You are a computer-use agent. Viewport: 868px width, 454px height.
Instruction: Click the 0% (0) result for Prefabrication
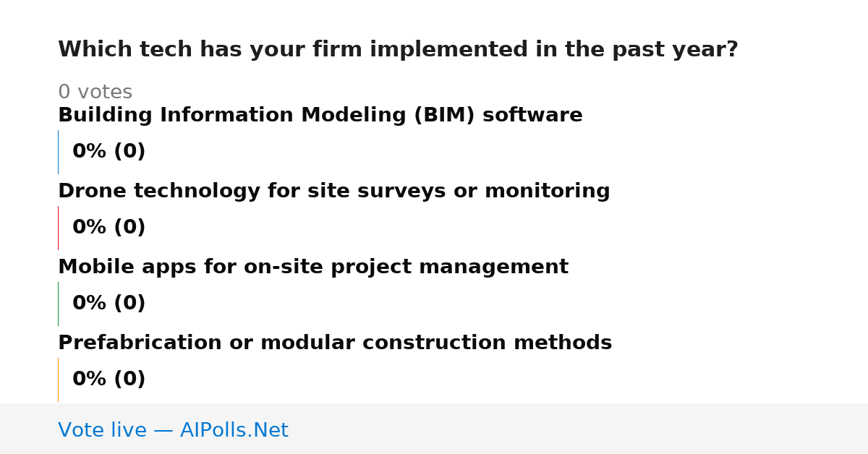click(x=109, y=380)
